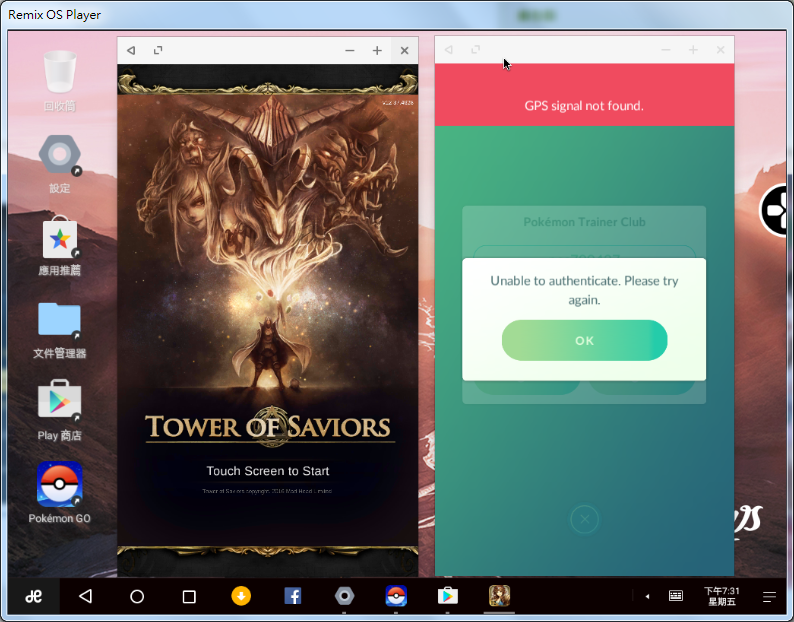Click the Unable to authenticate message text
The height and width of the screenshot is (622, 794).
(x=584, y=290)
